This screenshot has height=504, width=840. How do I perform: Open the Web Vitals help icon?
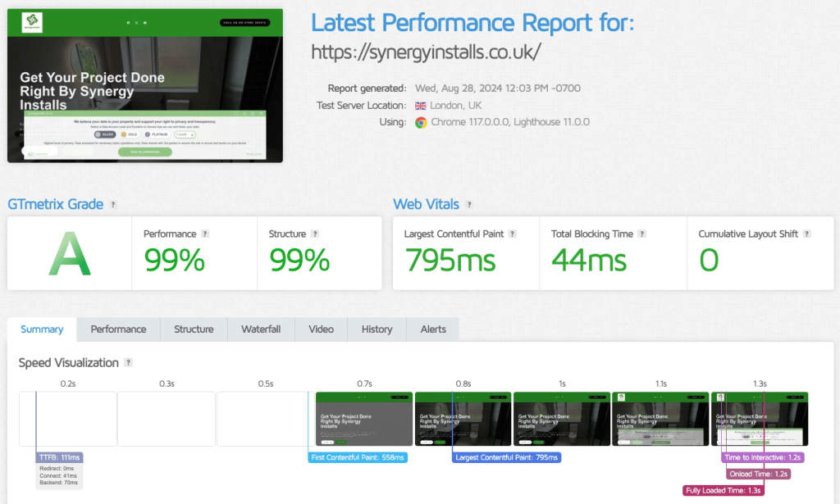pyautogui.click(x=469, y=204)
